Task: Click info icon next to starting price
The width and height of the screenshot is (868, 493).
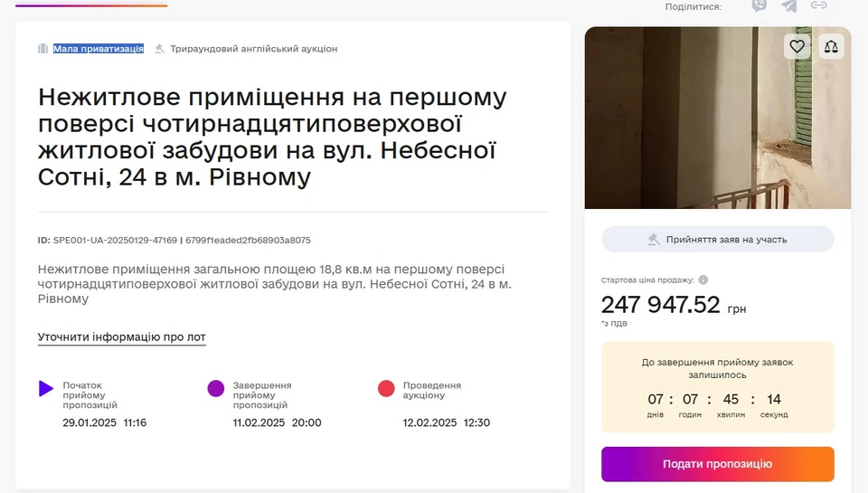Action: (x=703, y=280)
